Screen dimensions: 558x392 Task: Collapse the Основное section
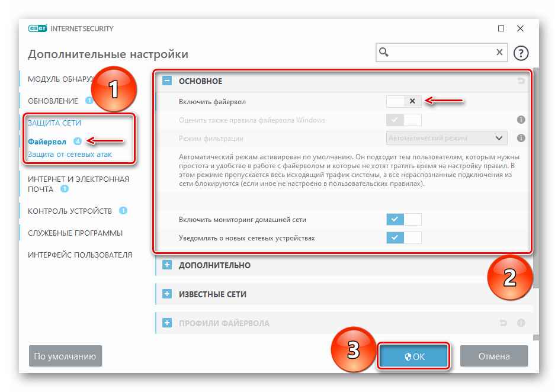tap(167, 81)
